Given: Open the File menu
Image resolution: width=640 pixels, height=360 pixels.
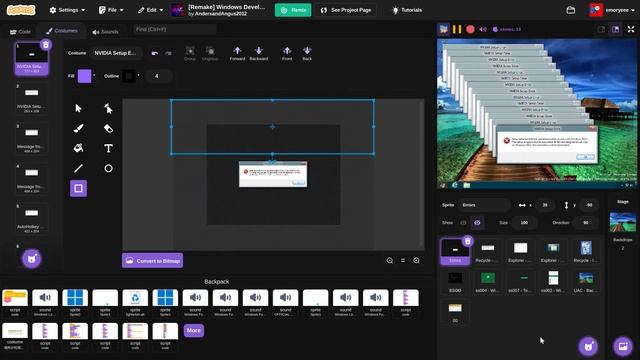Looking at the screenshot, I should point(111,10).
